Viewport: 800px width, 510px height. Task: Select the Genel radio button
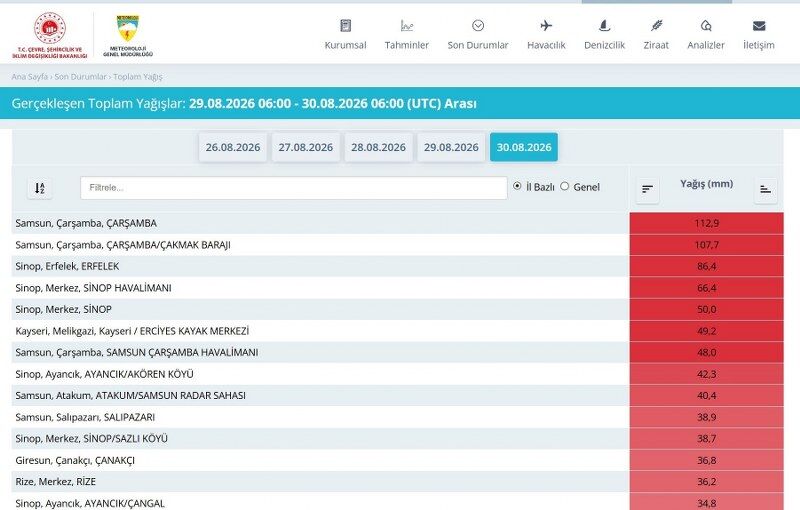564,186
